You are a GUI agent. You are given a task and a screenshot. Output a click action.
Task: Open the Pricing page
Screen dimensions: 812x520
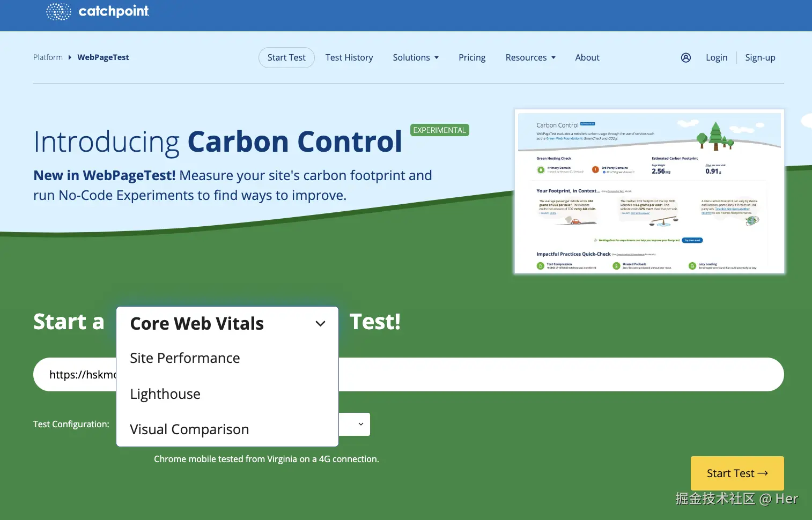(472, 57)
